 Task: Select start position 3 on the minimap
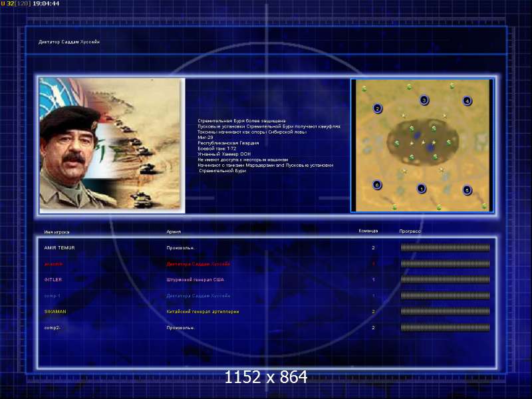pyautogui.click(x=424, y=100)
